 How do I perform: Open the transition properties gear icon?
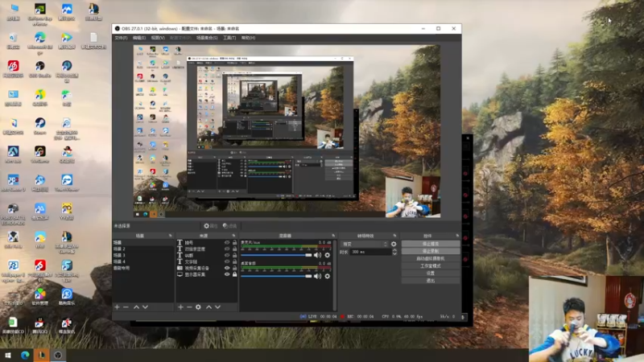pos(394,244)
